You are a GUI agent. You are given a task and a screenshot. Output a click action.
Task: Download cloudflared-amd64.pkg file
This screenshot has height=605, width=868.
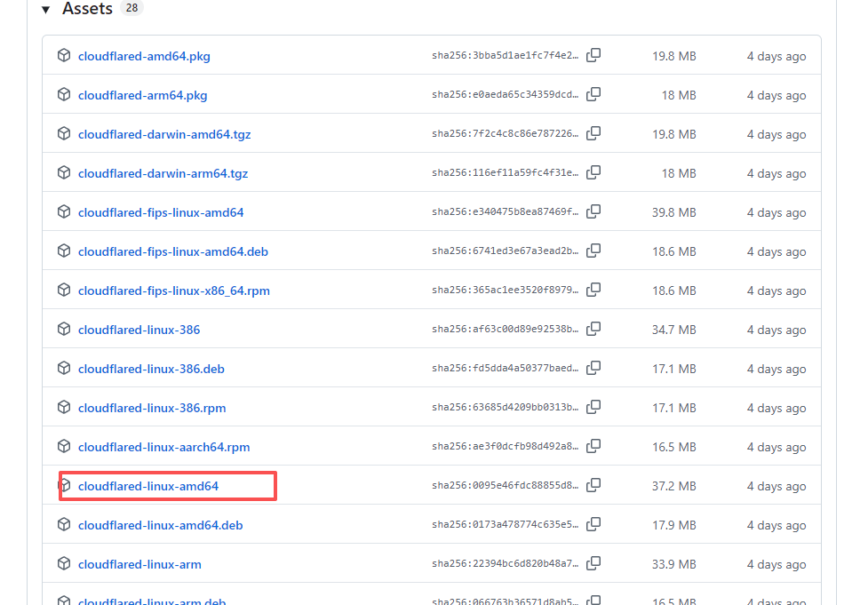pos(144,57)
